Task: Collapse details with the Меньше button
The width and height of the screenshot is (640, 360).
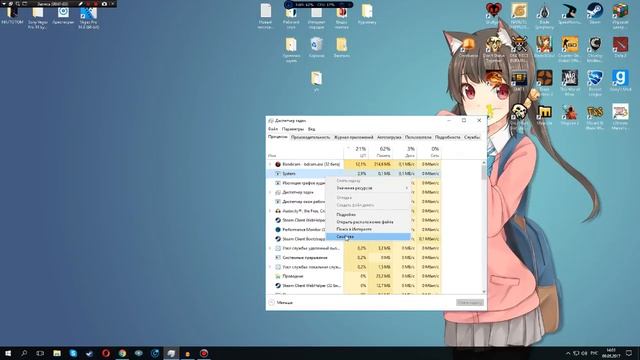Action: [281, 302]
